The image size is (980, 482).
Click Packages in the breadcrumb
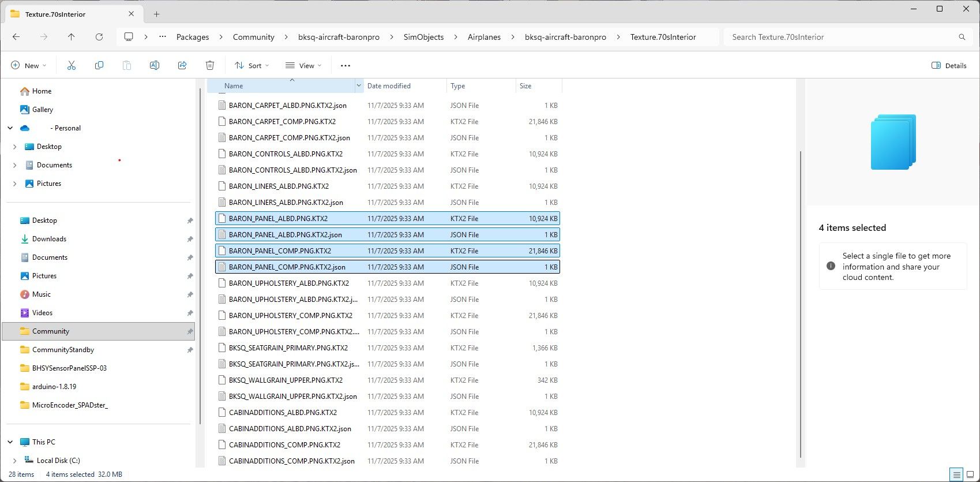pyautogui.click(x=193, y=37)
